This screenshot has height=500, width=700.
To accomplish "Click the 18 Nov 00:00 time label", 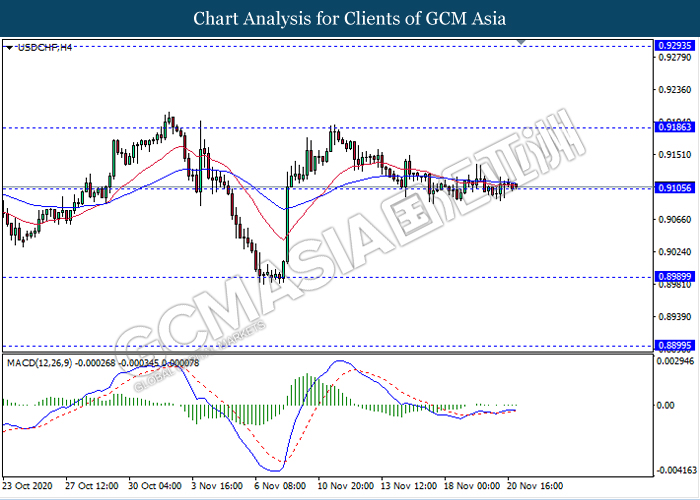I will pos(472,485).
